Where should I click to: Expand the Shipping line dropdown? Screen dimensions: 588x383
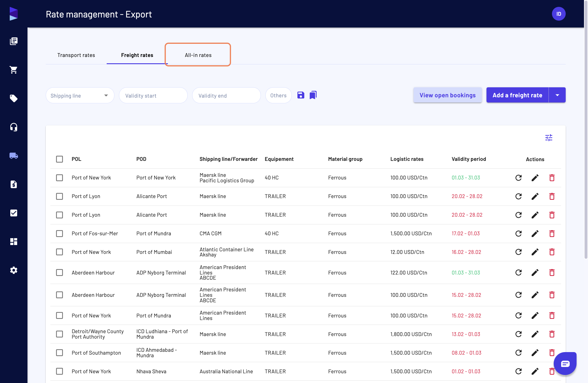(x=80, y=95)
